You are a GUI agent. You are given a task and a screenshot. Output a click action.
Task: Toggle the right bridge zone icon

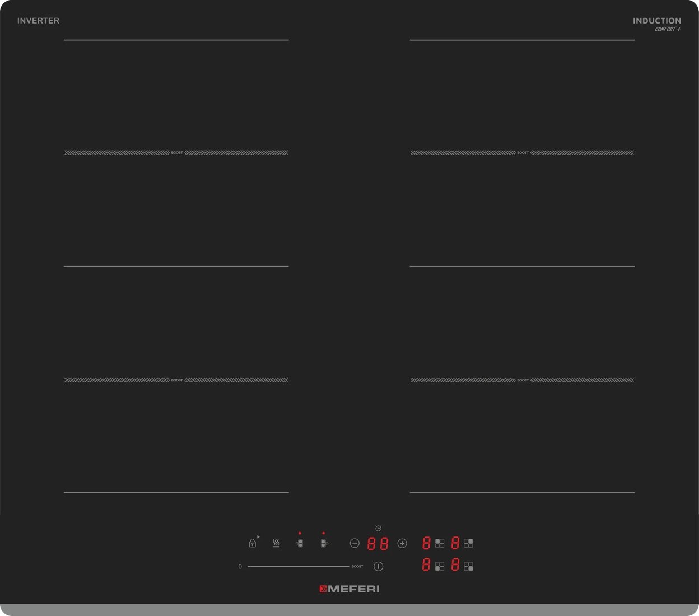tap(324, 543)
